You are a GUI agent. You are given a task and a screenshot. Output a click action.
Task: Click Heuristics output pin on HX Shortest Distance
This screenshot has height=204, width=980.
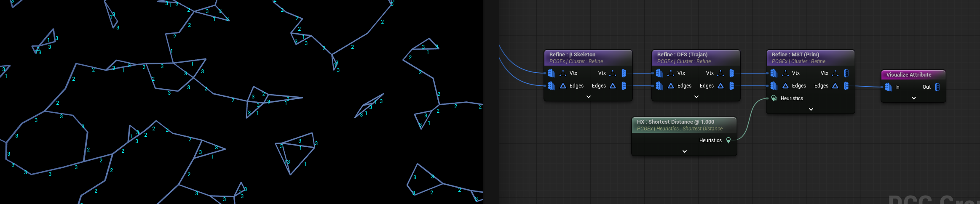click(728, 140)
